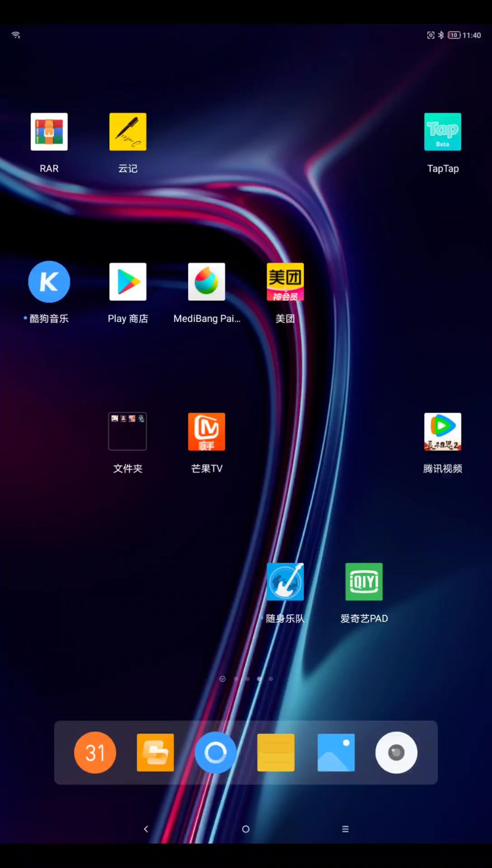Launch 腾讯视频 video app
The image size is (492, 868).
coord(442,431)
